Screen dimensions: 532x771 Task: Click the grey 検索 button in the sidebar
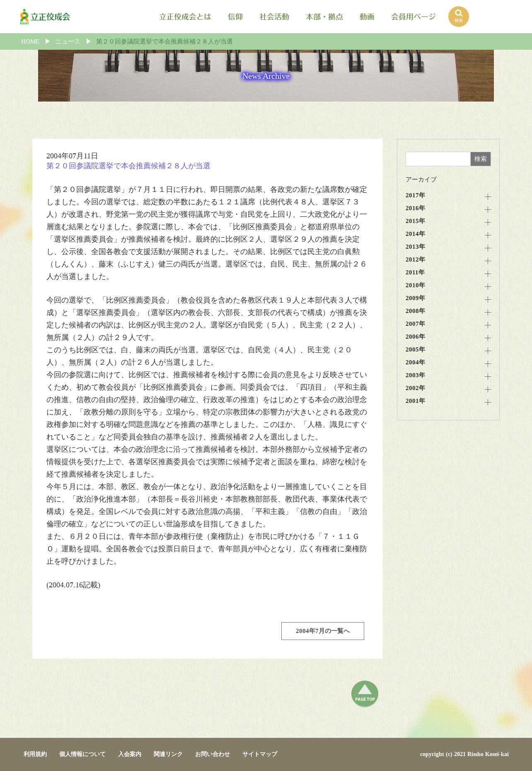[481, 159]
